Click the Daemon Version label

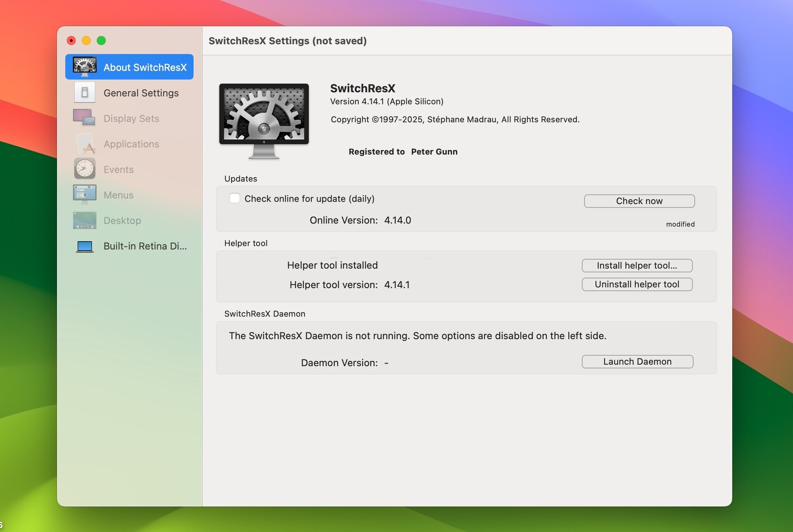click(x=339, y=363)
